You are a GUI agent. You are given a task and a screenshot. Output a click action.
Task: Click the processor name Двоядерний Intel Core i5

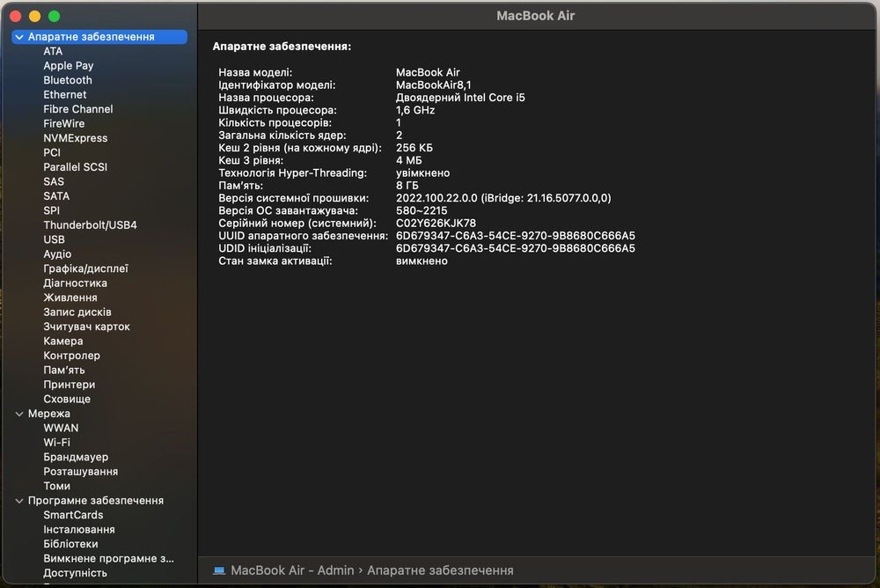[461, 98]
